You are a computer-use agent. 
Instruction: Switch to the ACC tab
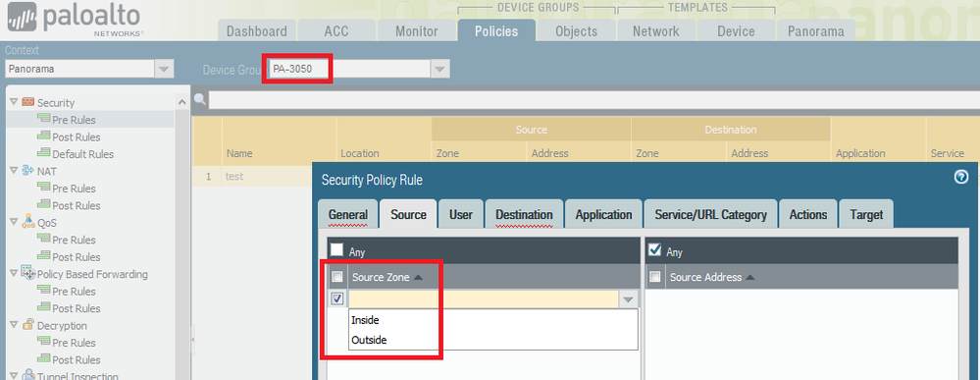tap(336, 30)
